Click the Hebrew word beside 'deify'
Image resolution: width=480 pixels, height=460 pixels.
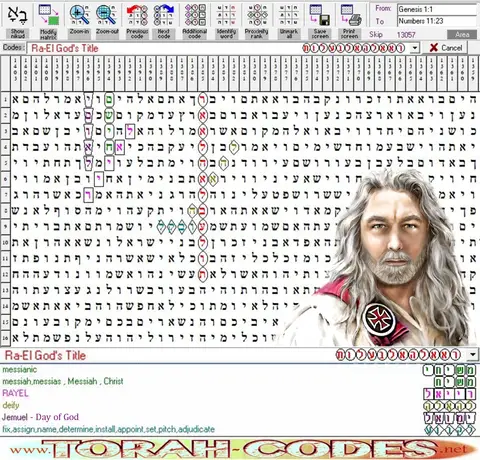click(x=449, y=406)
